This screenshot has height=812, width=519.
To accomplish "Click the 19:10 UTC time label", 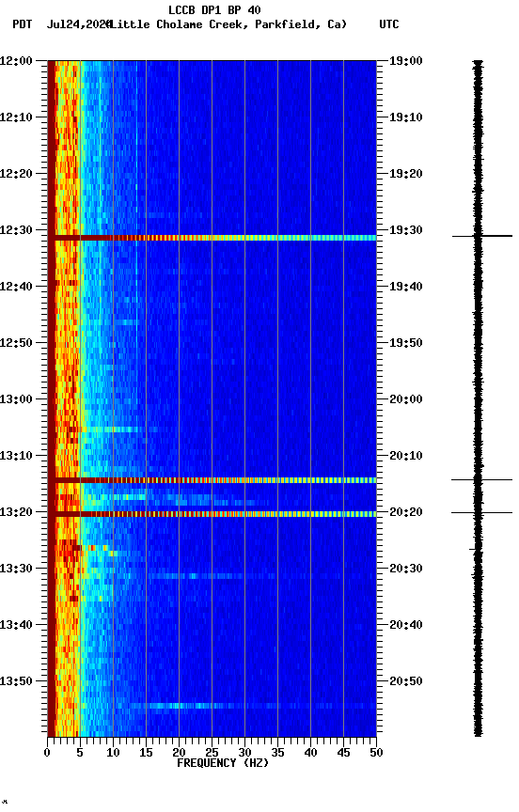I will [406, 117].
